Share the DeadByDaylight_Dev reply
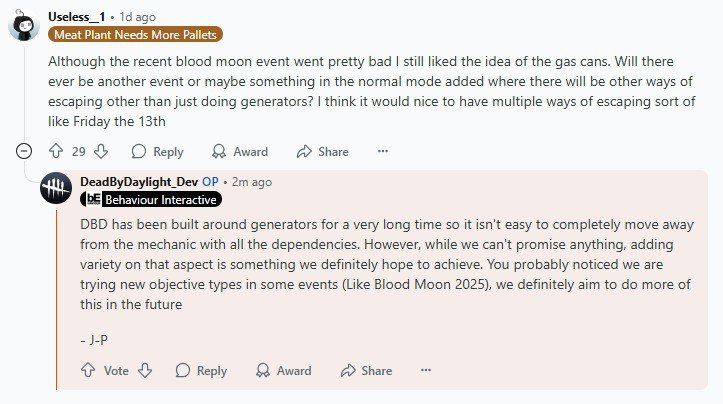 (x=367, y=370)
